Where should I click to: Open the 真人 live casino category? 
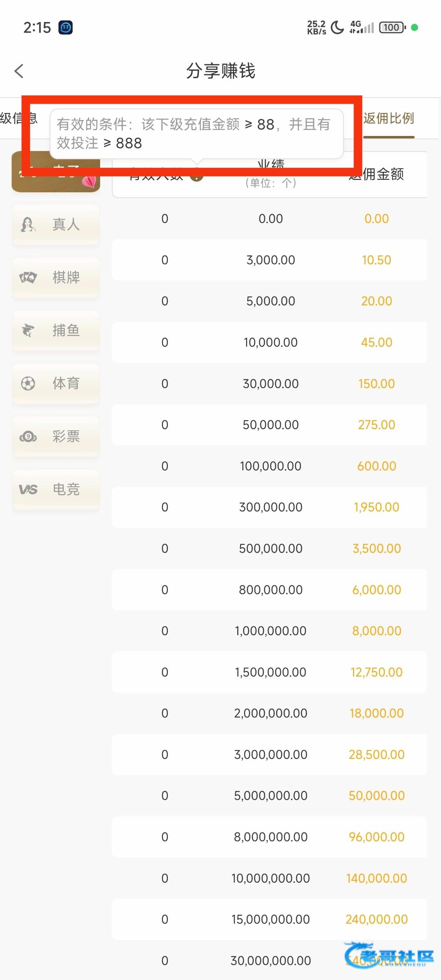click(56, 225)
